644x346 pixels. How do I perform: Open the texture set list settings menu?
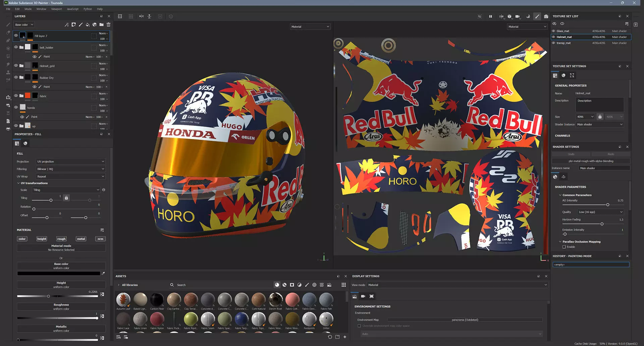pos(627,24)
